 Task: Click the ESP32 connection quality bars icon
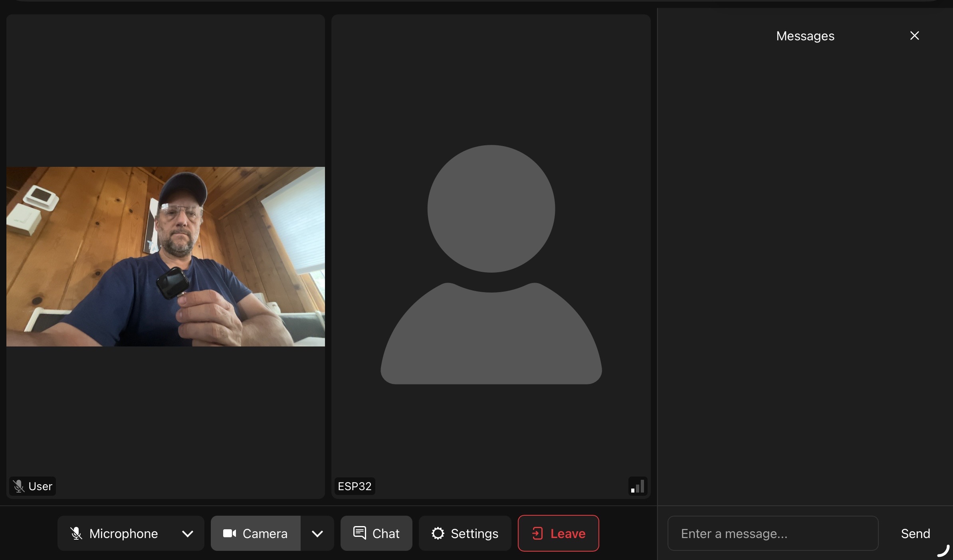tap(638, 486)
